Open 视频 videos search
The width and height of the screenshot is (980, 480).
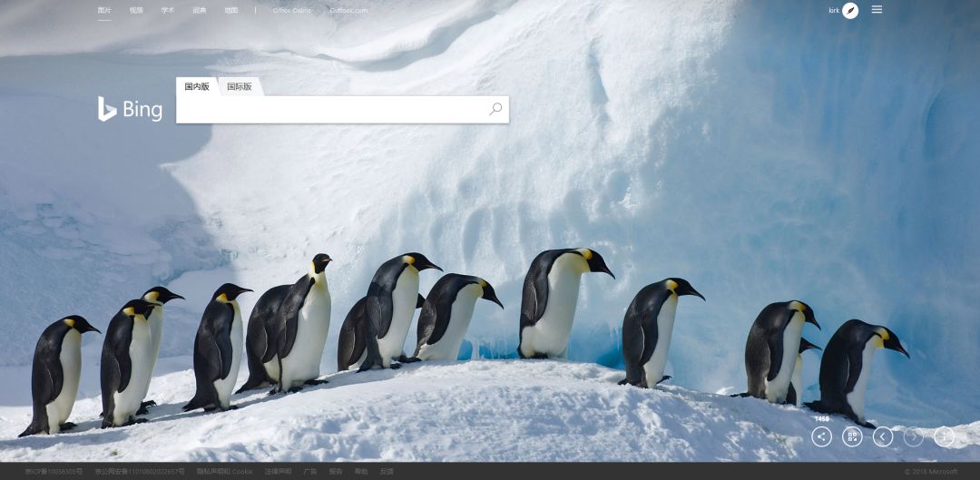pos(136,11)
